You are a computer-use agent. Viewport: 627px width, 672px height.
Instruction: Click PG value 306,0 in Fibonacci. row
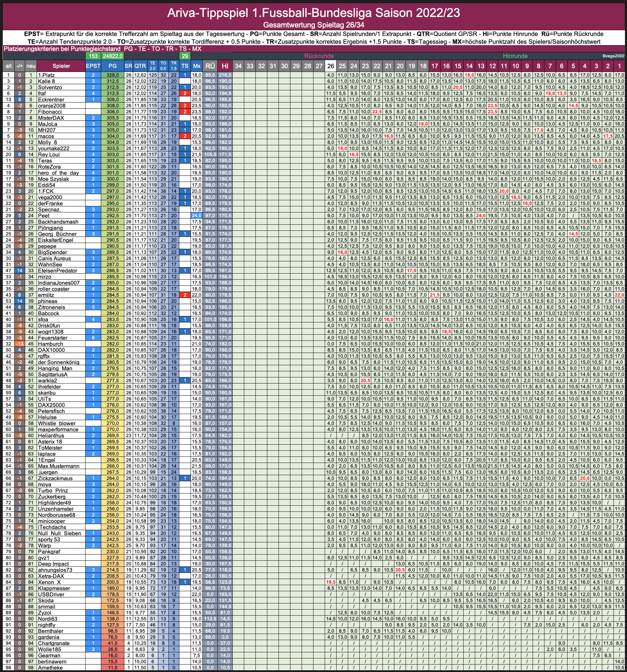click(x=112, y=112)
